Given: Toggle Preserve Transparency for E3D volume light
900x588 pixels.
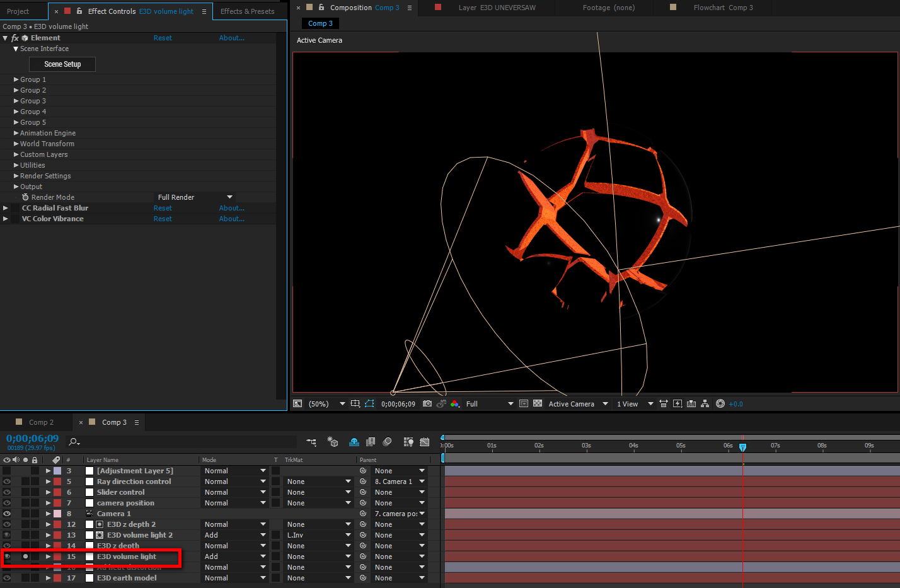Looking at the screenshot, I should pos(276,556).
